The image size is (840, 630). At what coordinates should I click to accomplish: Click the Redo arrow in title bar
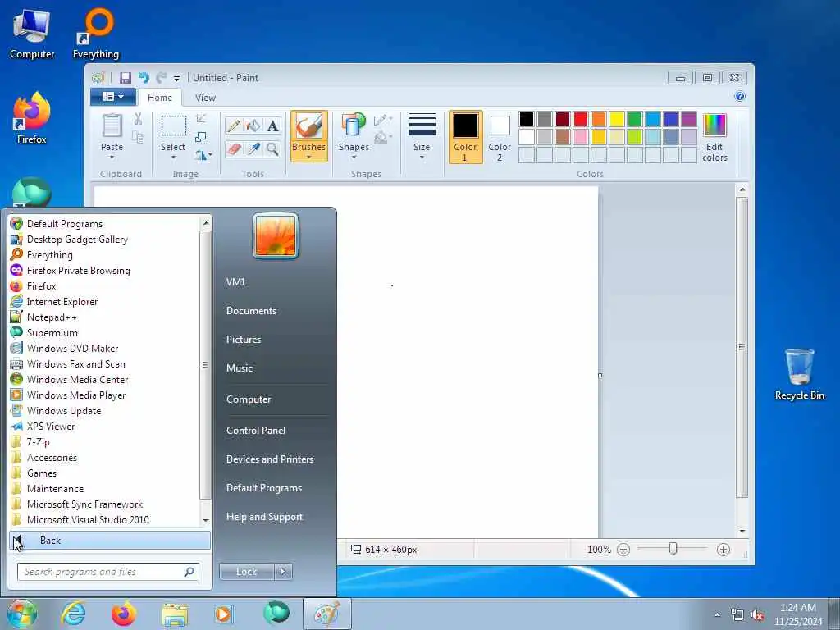161,78
